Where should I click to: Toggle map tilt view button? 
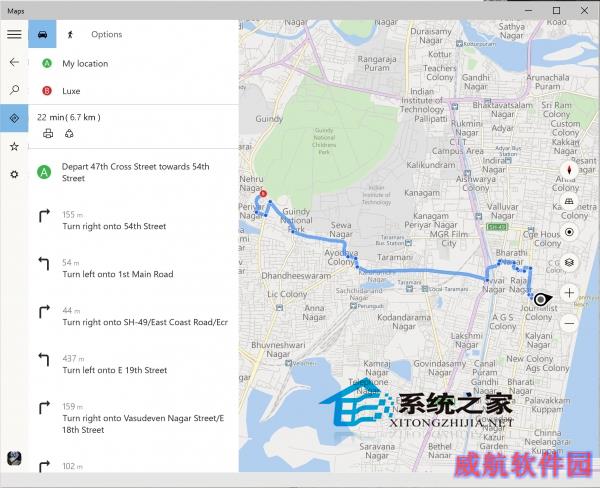point(569,201)
